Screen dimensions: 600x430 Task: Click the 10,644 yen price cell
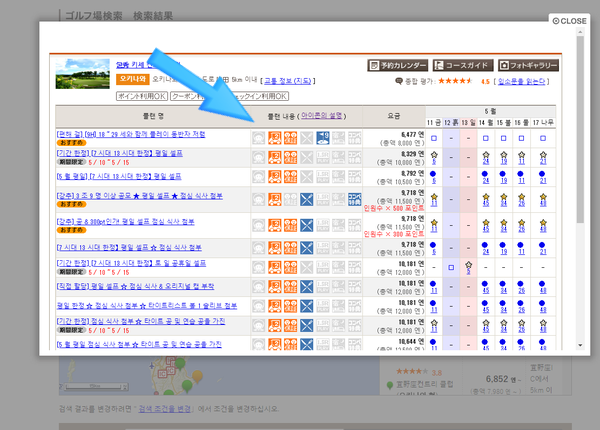(x=394, y=344)
